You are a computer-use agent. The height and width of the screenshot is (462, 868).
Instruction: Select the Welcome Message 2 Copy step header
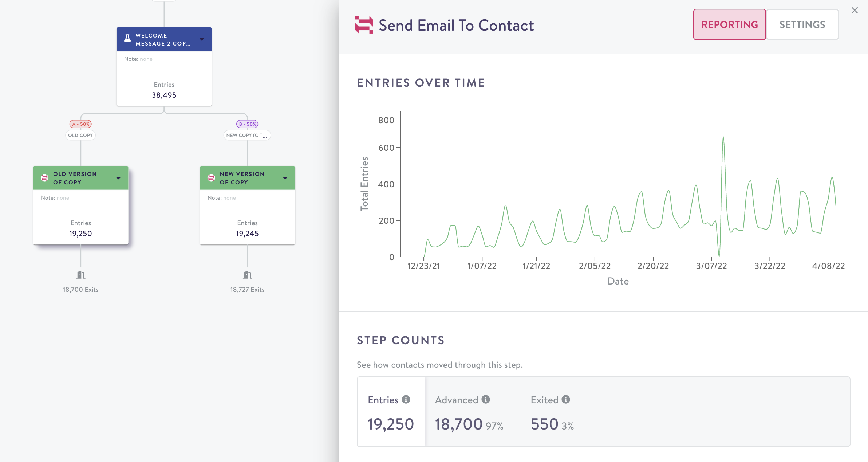[x=164, y=39]
